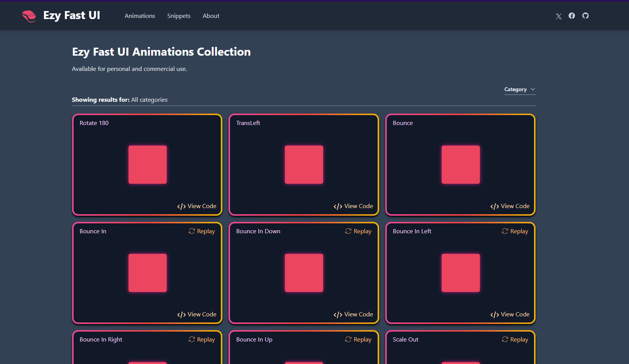View Code for Bounce In Down card
This screenshot has height=364, width=629.
point(353,314)
